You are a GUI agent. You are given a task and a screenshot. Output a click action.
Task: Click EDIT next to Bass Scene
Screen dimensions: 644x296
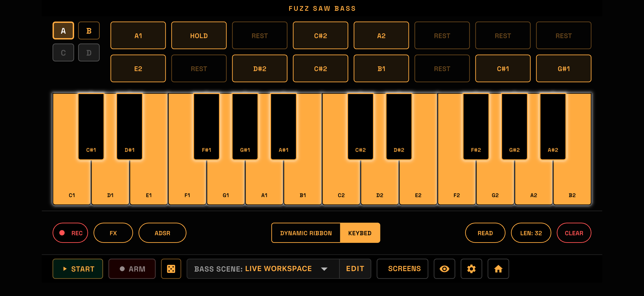pos(355,269)
